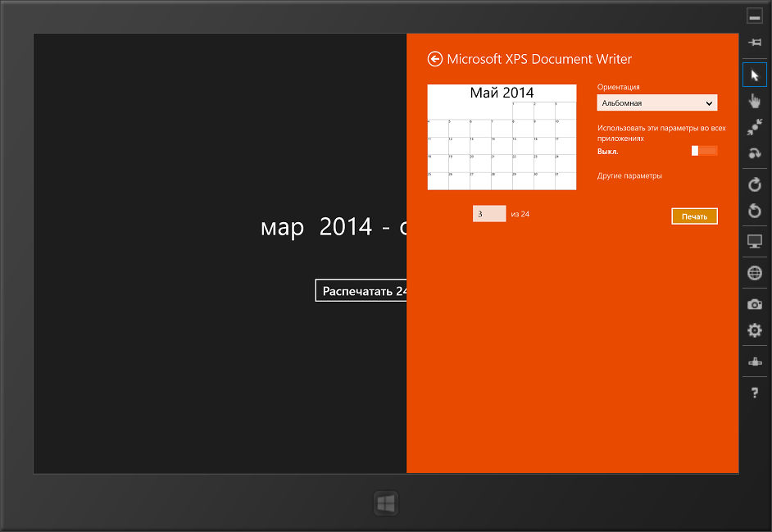Click the Май 2014 calendar print preview
The width and height of the screenshot is (772, 532).
click(502, 137)
